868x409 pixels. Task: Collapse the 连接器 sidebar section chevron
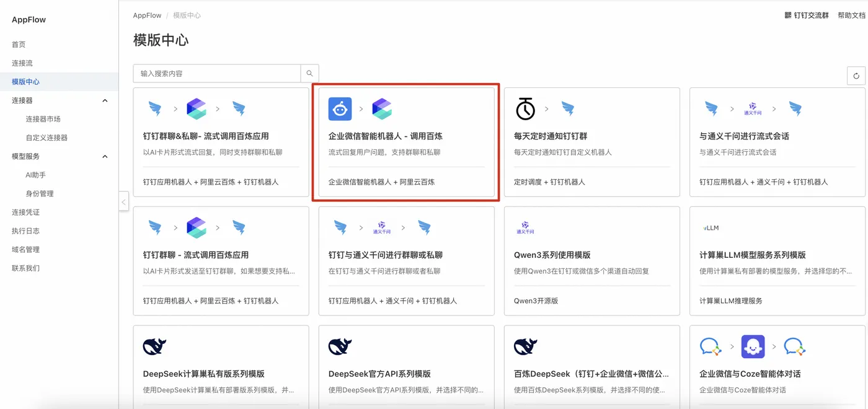105,100
